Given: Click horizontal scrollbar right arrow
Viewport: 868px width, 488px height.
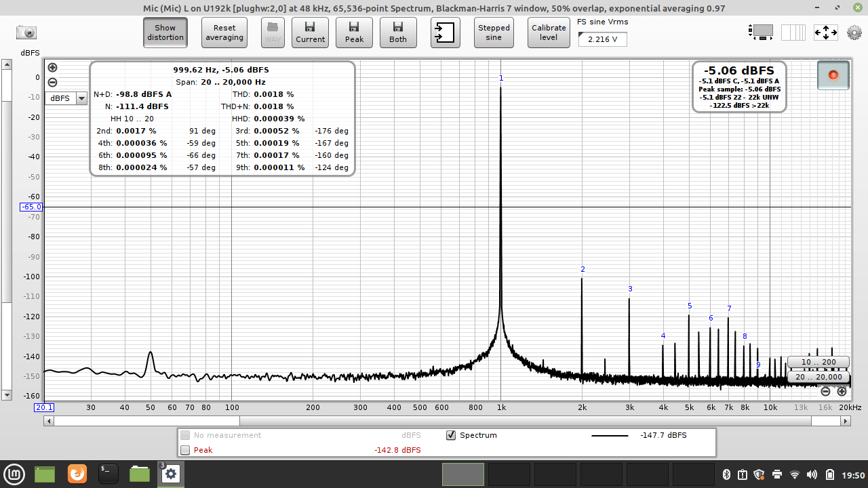Looking at the screenshot, I should (x=846, y=421).
